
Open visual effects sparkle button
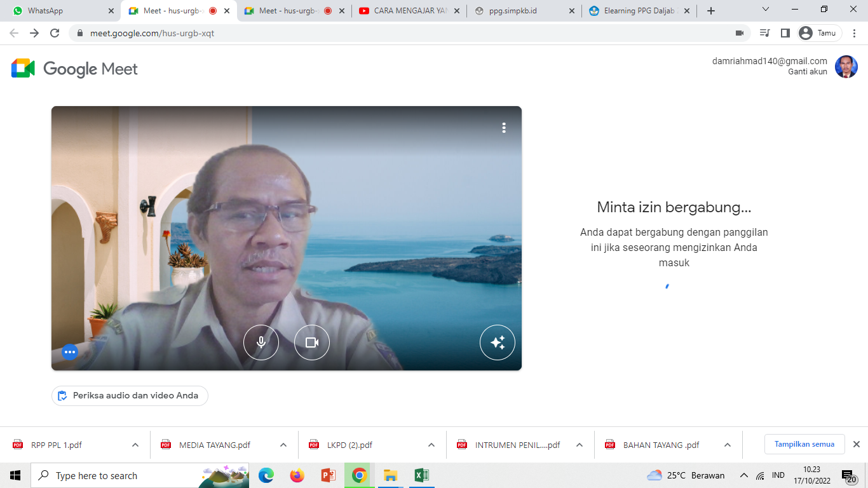[x=498, y=342]
